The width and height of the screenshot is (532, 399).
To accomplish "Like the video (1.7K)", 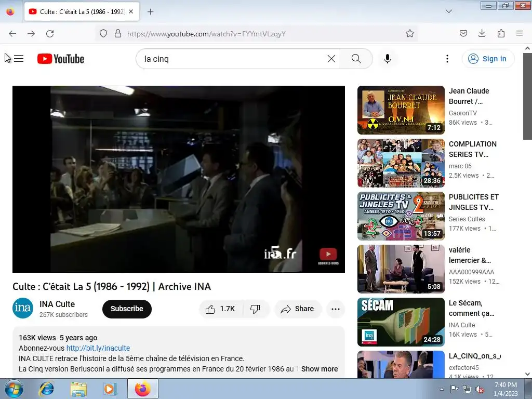I will (x=221, y=309).
